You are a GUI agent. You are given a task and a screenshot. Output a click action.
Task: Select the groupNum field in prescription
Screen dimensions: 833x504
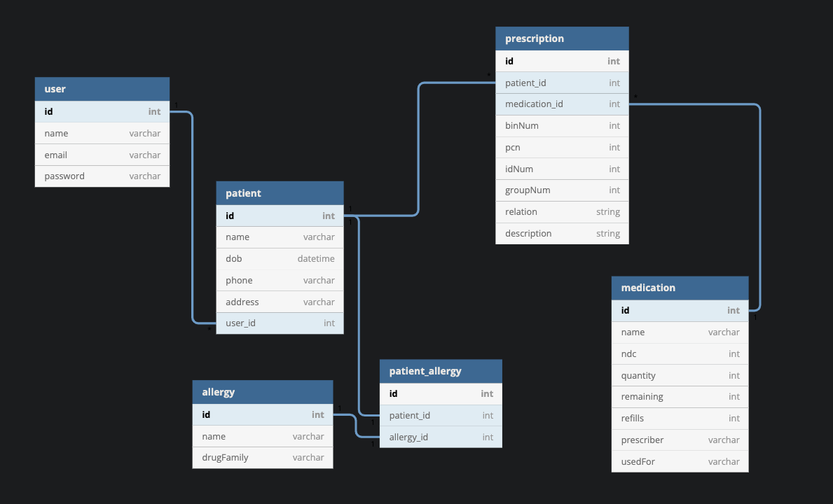point(562,190)
